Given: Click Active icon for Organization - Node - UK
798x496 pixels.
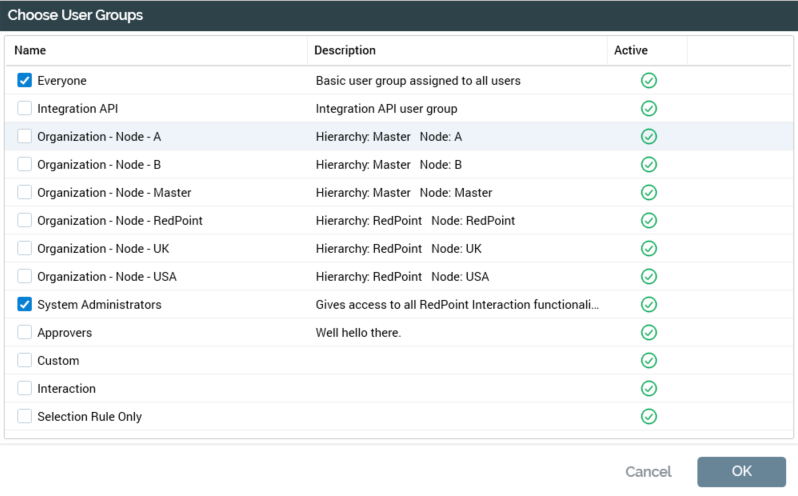Looking at the screenshot, I should coord(648,248).
